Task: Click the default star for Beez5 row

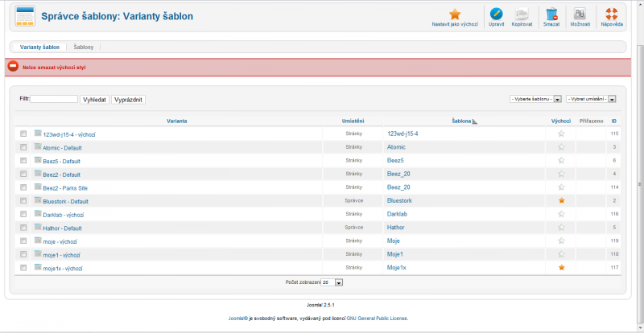Action: click(561, 161)
